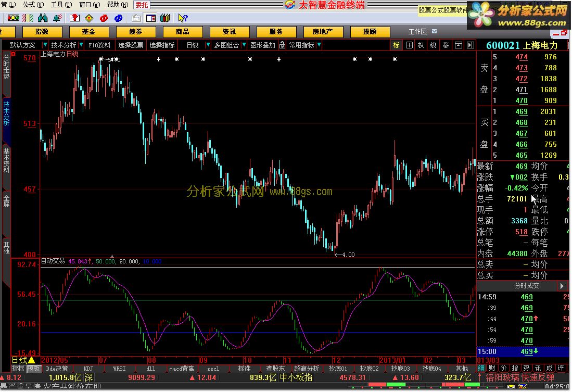The height and width of the screenshot is (392, 572).
Task: Click 图形叠加 in the toolbar
Action: coord(263,45)
